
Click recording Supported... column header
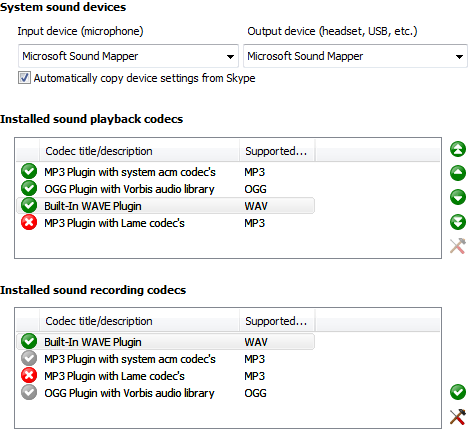[277, 321]
